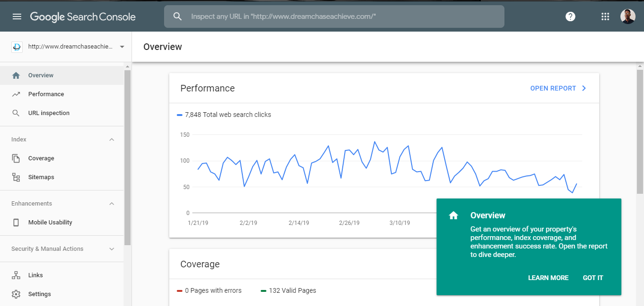This screenshot has width=644, height=306.
Task: Select the Overview home icon in sidebar
Action: tap(17, 75)
